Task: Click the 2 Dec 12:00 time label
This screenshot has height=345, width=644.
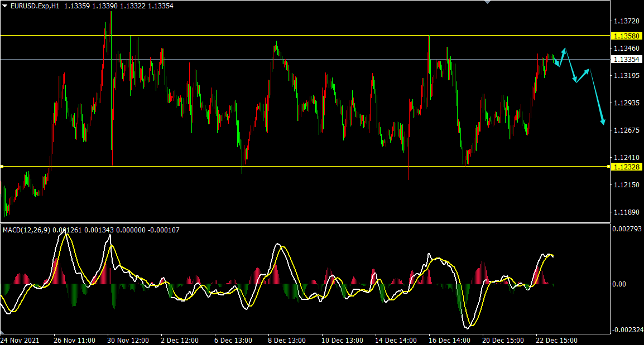Action: (180, 341)
